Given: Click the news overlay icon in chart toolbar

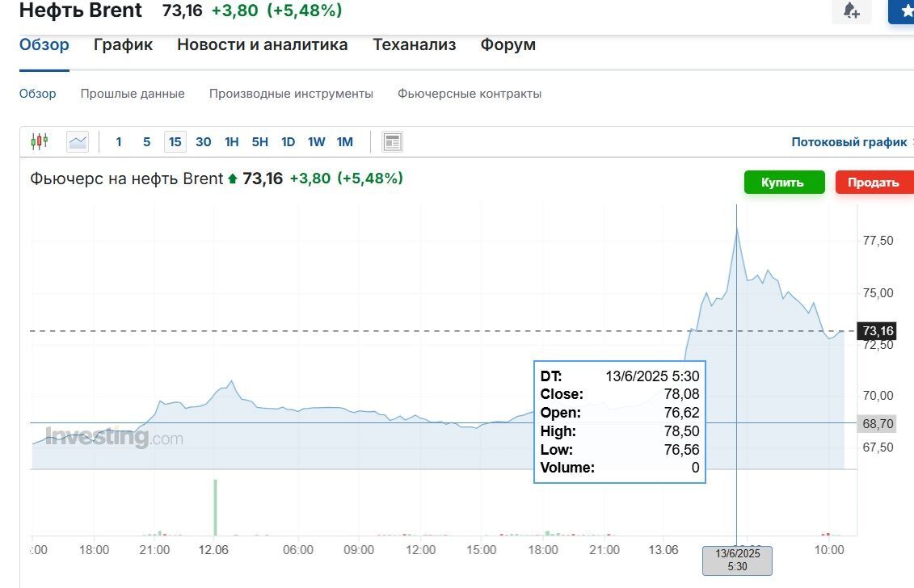Looking at the screenshot, I should 392,142.
